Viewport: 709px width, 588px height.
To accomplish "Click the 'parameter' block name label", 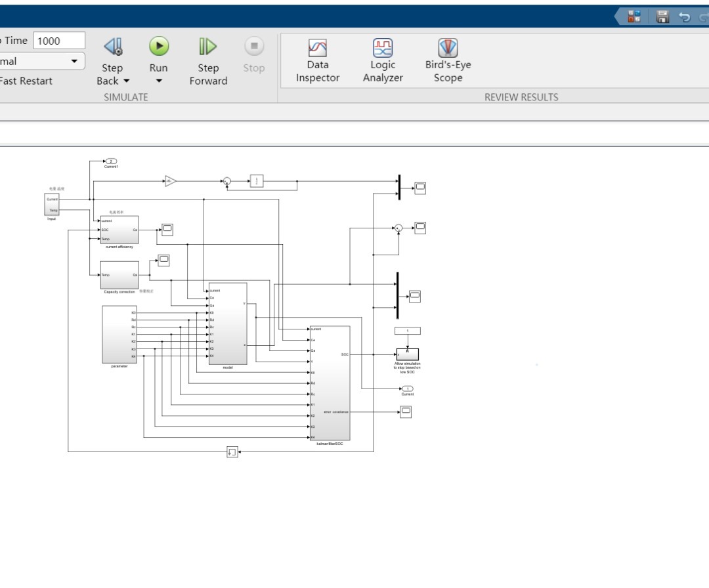I will [x=119, y=366].
